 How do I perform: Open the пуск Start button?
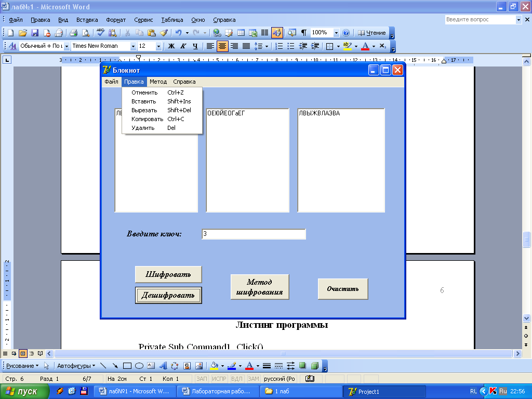click(24, 392)
